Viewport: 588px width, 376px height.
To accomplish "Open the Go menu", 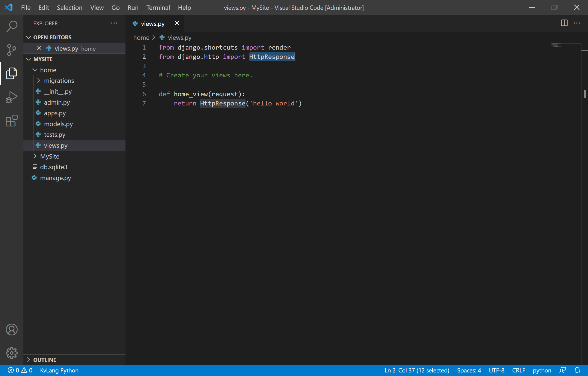I will coord(115,8).
